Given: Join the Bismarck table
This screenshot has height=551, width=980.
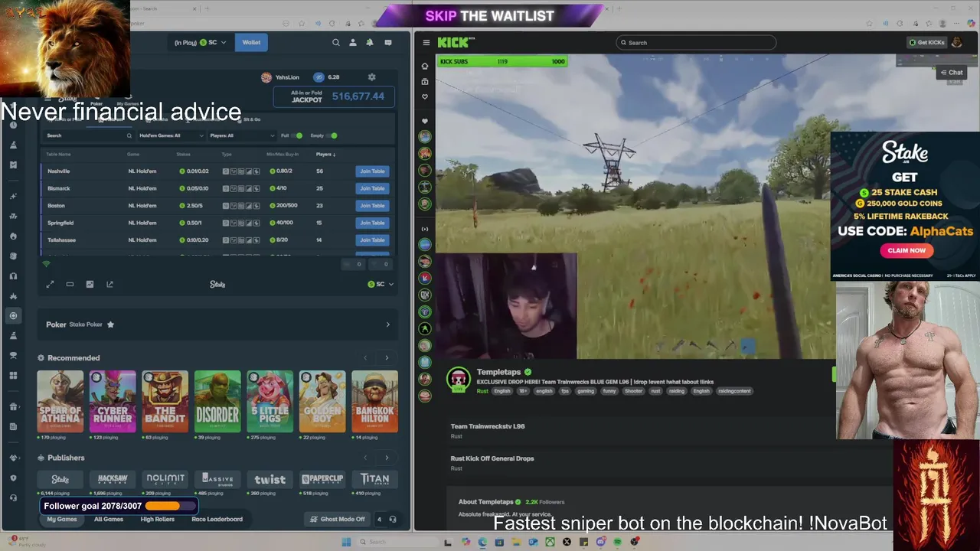Looking at the screenshot, I should tap(372, 188).
